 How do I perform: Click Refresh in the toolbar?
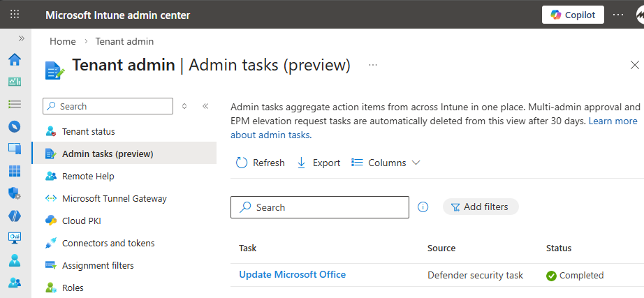click(261, 163)
